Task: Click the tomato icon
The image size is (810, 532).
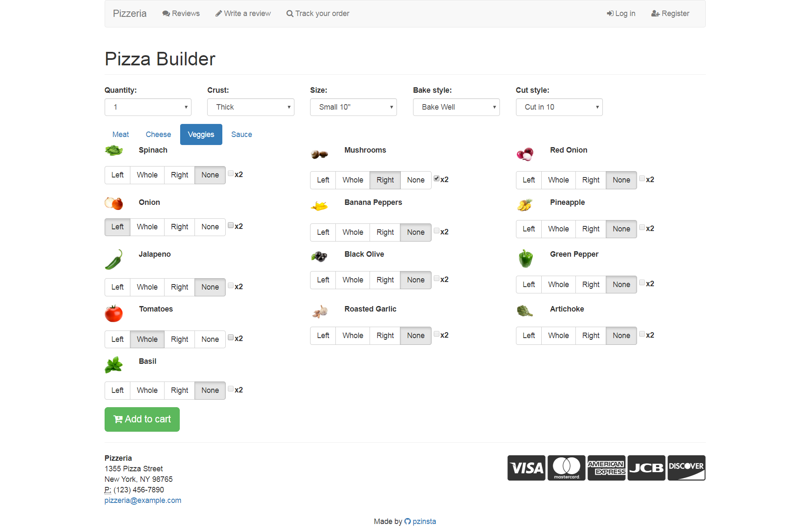Action: coord(113,314)
